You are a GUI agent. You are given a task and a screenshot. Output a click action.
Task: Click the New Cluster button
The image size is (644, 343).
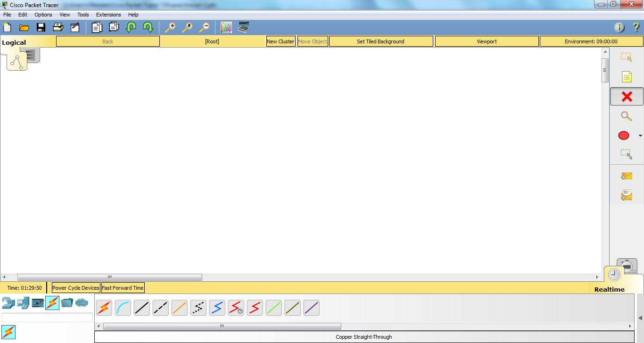pos(281,41)
